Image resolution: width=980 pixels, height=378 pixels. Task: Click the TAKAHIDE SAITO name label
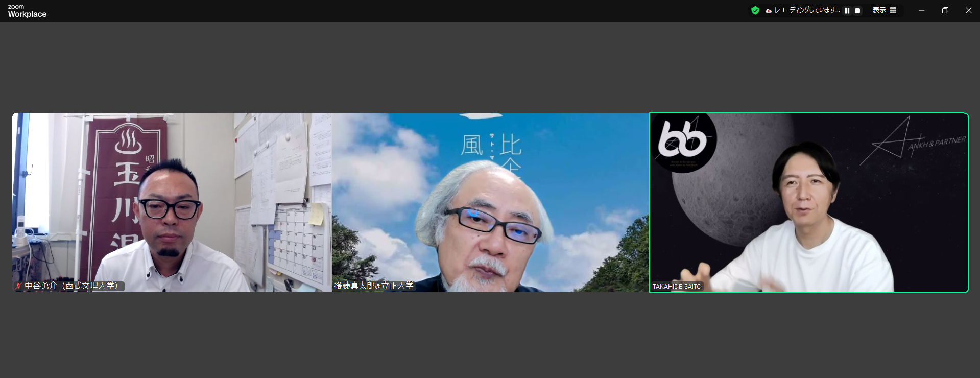[x=677, y=287]
